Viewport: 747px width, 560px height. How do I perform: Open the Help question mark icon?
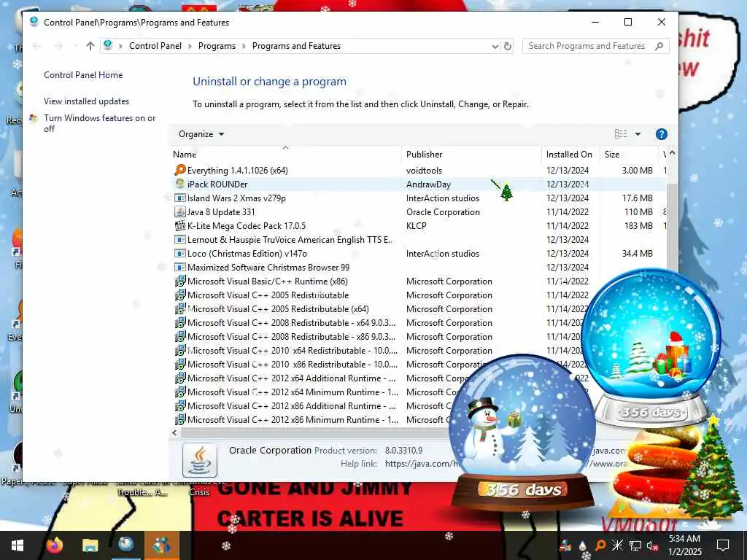click(661, 134)
